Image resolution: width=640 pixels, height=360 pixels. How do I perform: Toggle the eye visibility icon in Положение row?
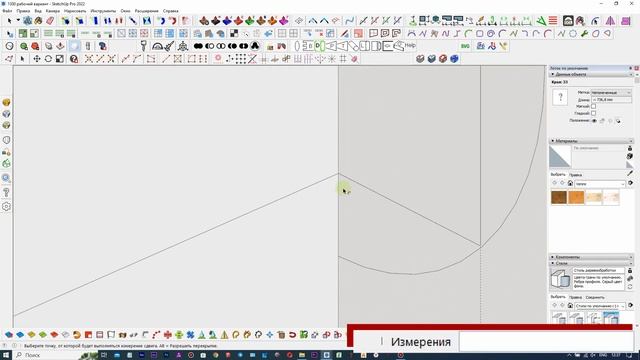[x=594, y=121]
